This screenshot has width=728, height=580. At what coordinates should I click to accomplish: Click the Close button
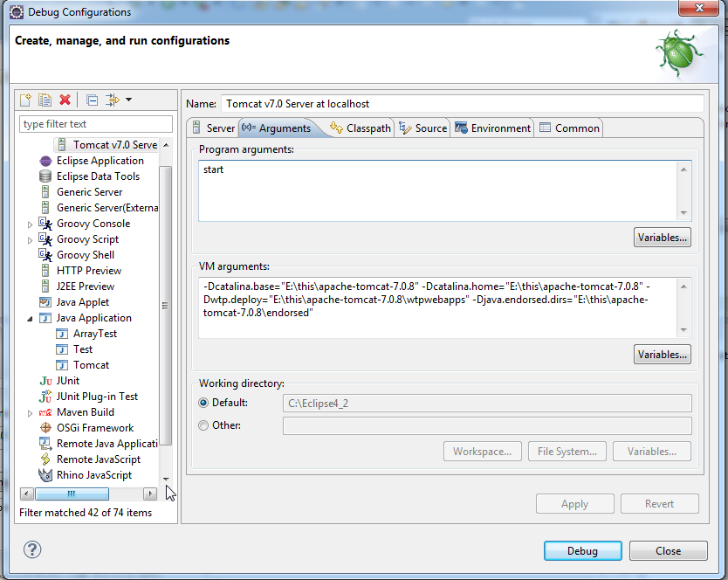(668, 550)
